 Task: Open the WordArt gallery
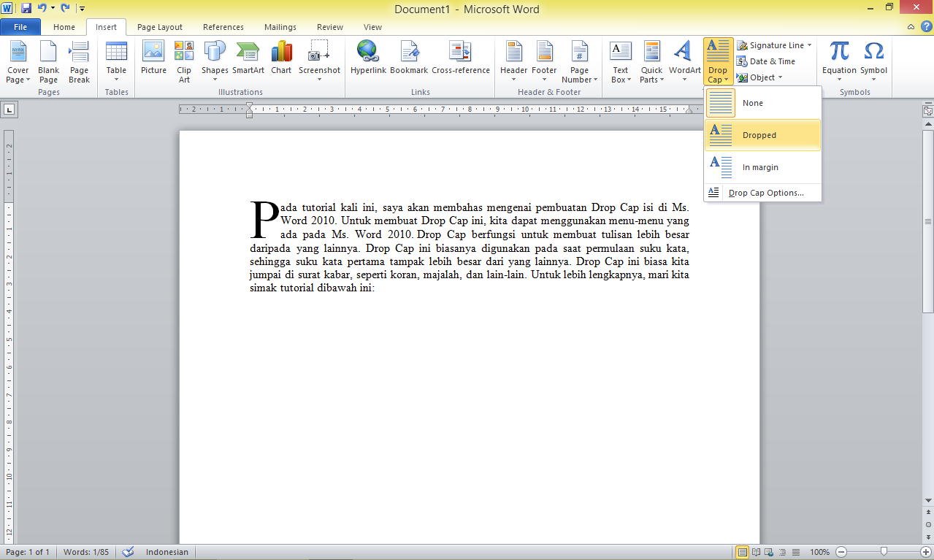[x=684, y=62]
